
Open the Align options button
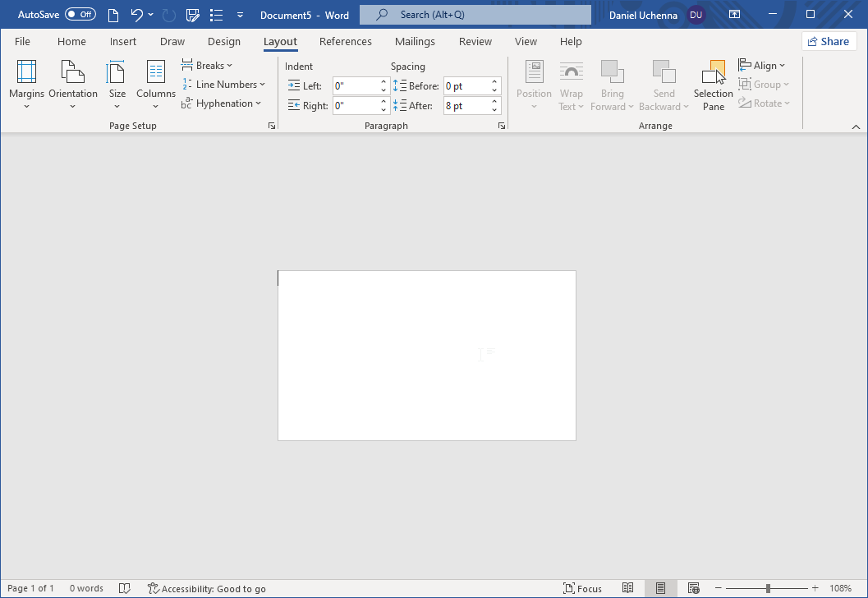click(762, 66)
